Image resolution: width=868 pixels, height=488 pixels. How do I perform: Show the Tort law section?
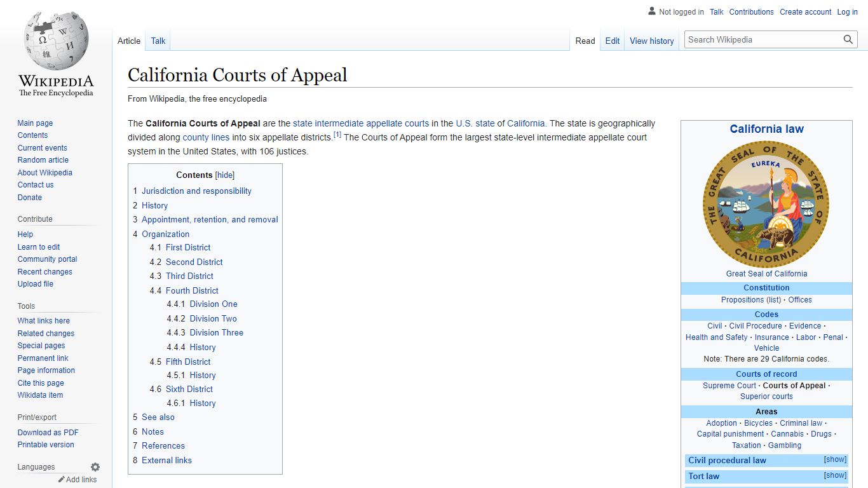click(835, 475)
